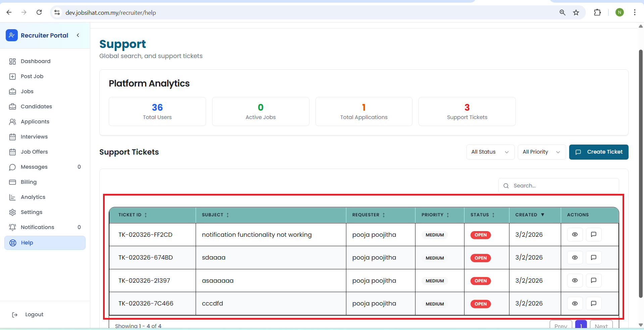The width and height of the screenshot is (644, 330).
Task: Open the All Status filter dropdown
Action: coord(490,152)
